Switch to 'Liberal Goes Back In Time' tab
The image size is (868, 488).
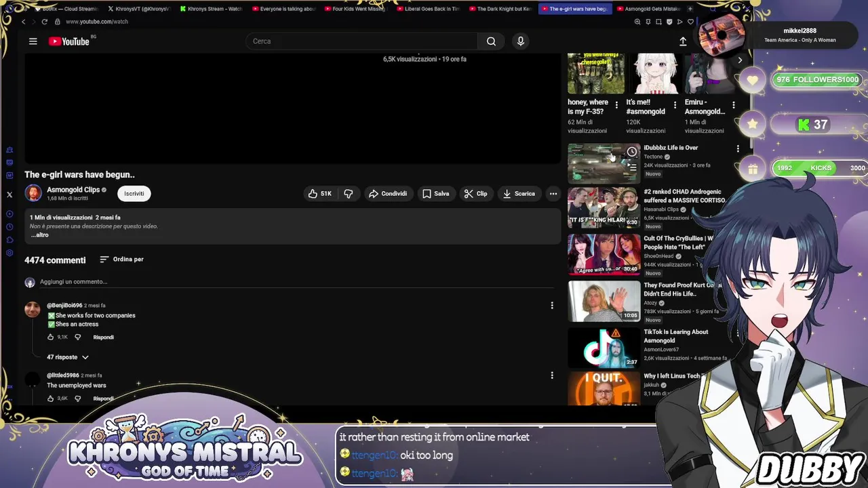tap(428, 9)
